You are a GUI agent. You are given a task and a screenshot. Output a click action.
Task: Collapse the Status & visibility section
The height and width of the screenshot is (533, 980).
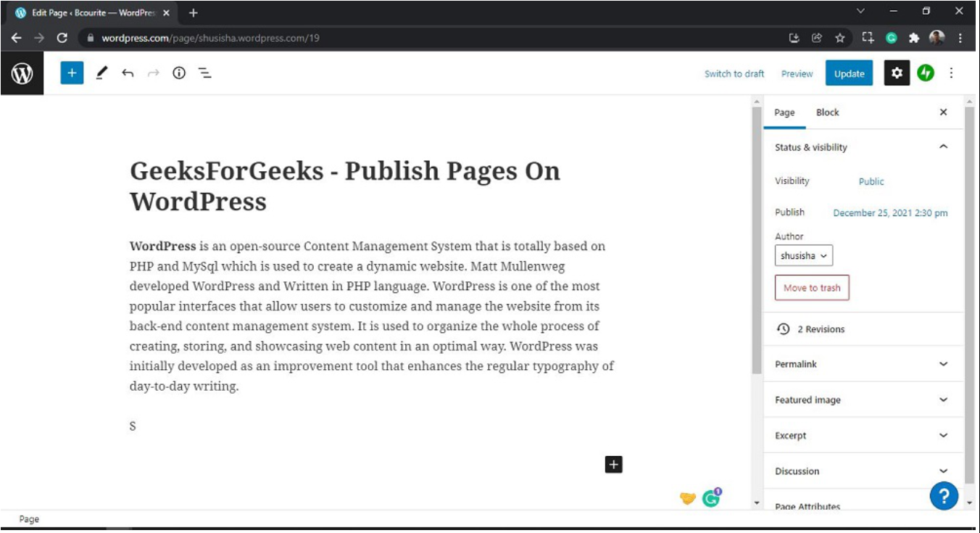[943, 147]
